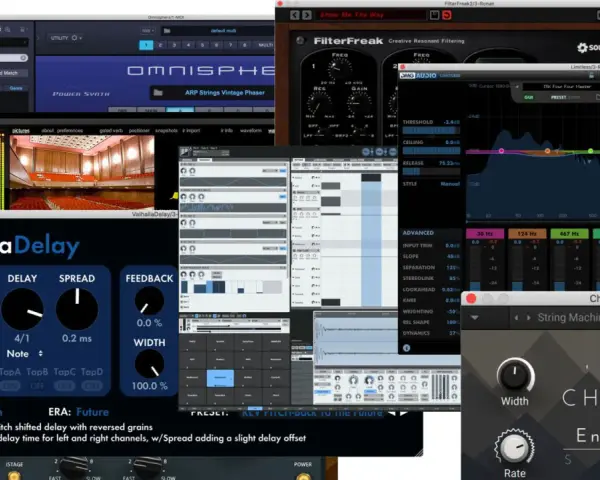Click Omnisphere patch folder icon

click(158, 92)
